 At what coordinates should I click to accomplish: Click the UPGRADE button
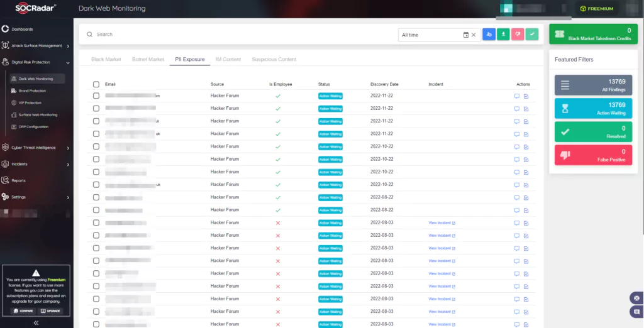(50, 311)
